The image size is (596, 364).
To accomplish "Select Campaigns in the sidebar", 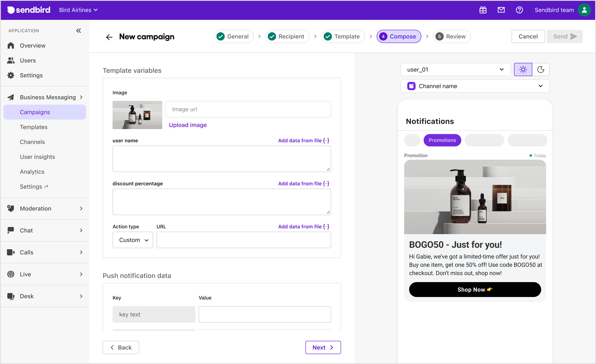I will click(45, 112).
